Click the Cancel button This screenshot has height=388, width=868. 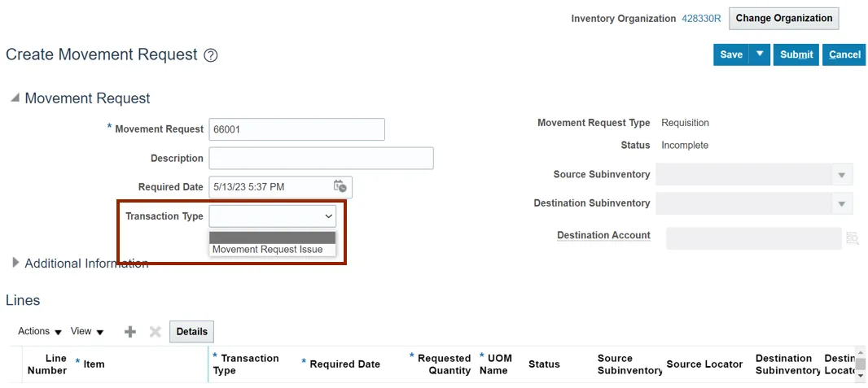pyautogui.click(x=844, y=54)
